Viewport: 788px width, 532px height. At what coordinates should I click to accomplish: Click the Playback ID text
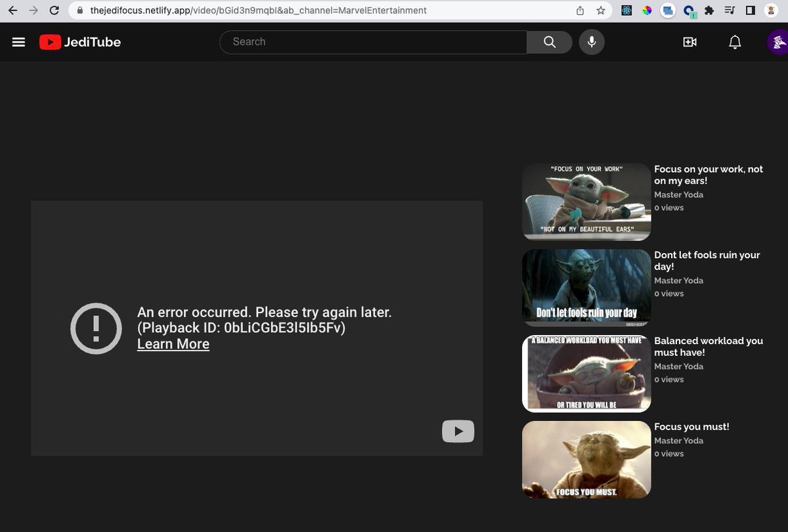click(242, 328)
